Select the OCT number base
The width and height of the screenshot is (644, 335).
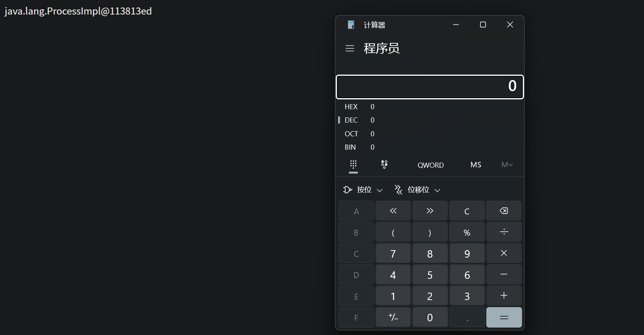coord(351,134)
